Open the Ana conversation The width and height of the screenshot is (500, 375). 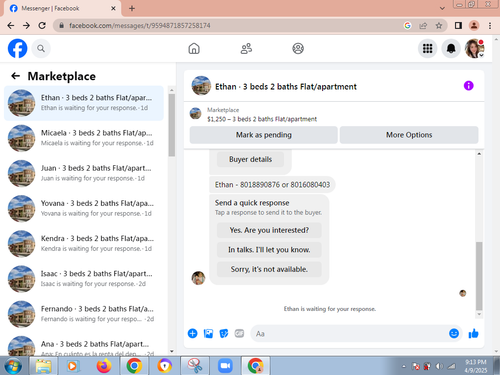(84, 345)
